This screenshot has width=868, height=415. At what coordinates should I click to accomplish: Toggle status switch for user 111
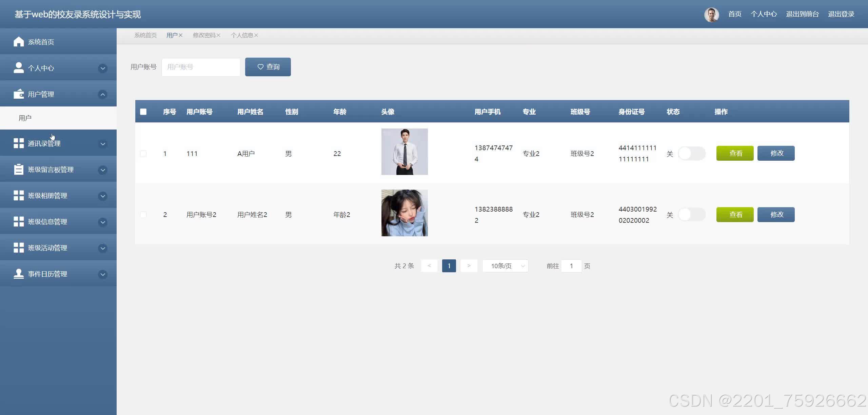click(x=691, y=154)
